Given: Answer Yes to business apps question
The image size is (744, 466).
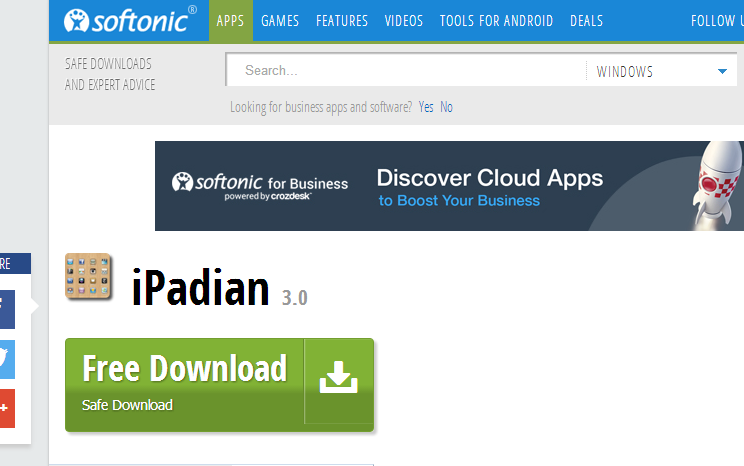Looking at the screenshot, I should pyautogui.click(x=426, y=107).
